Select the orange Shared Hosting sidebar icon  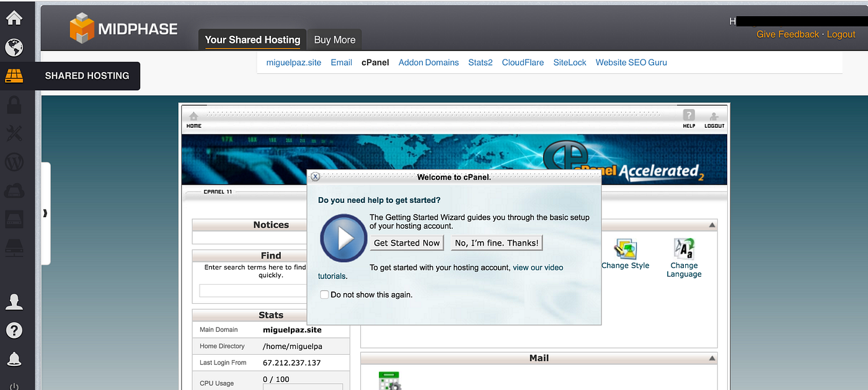(x=14, y=76)
